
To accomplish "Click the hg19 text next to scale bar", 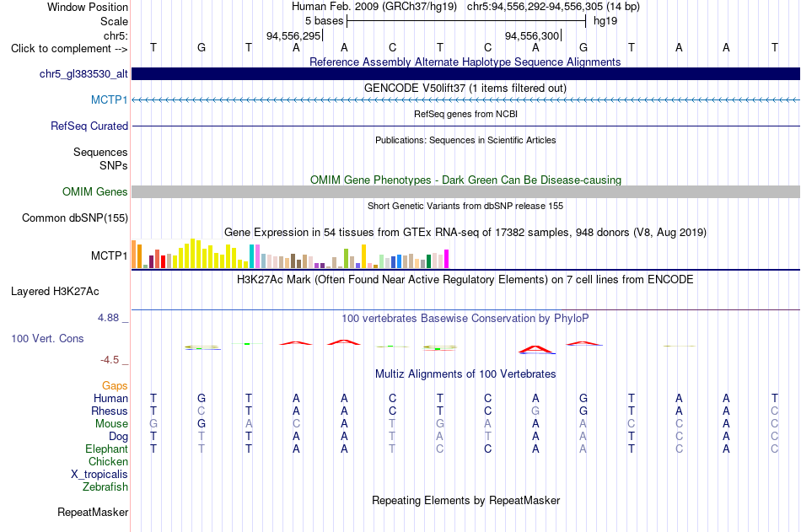I will 605,21.
